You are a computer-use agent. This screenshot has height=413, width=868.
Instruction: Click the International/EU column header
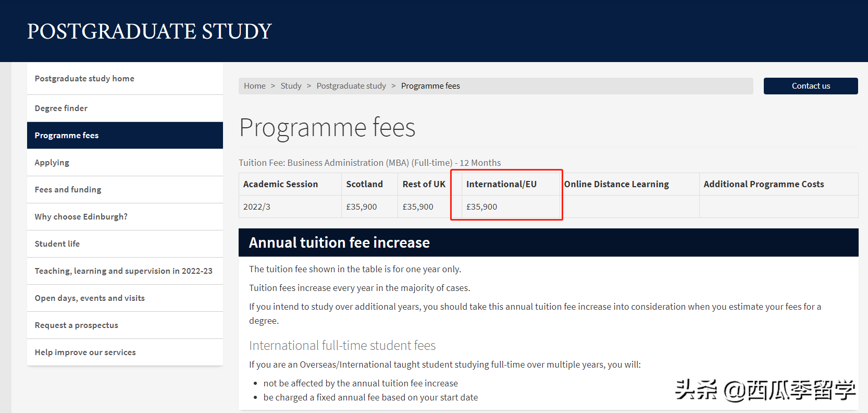(501, 184)
